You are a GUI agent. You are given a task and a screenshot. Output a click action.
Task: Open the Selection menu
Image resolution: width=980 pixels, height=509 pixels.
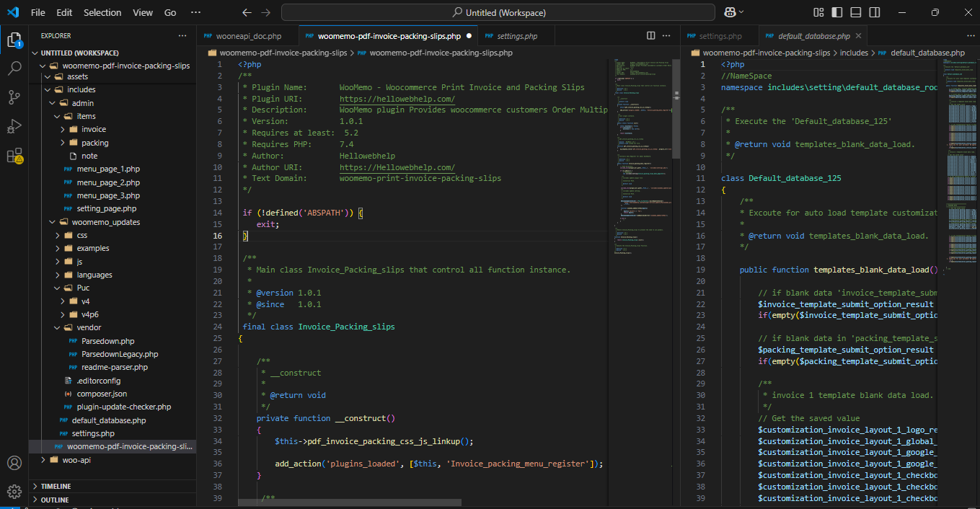pyautogui.click(x=102, y=12)
